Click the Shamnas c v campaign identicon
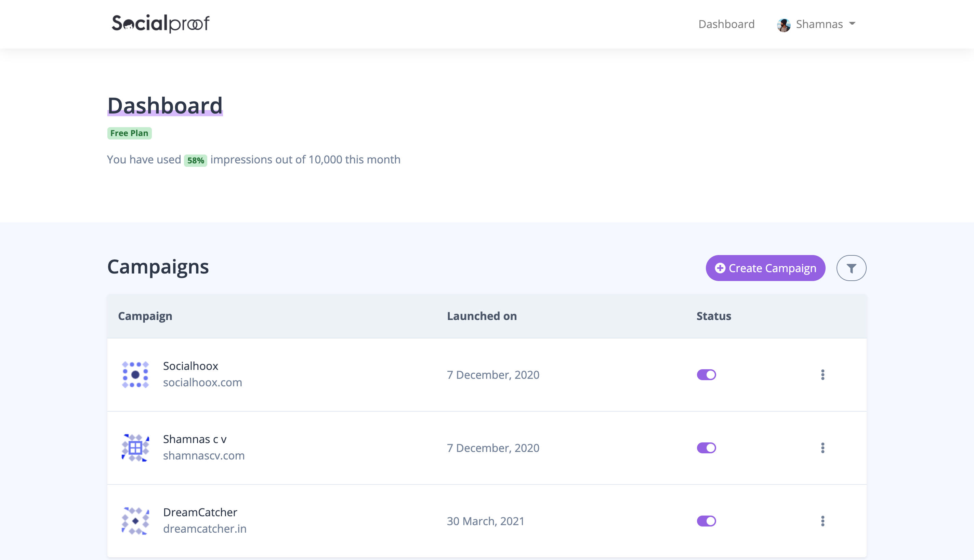The height and width of the screenshot is (560, 974). pos(135,448)
